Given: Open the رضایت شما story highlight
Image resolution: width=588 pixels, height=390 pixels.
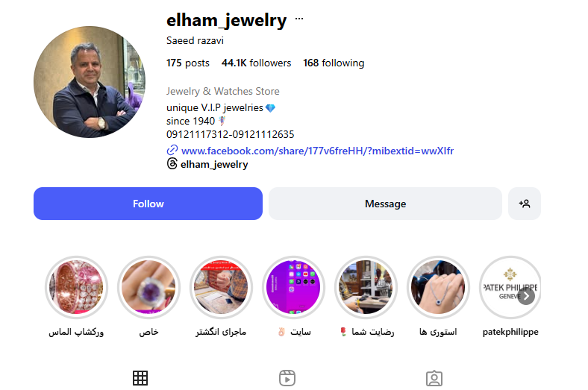Looking at the screenshot, I should [366, 287].
